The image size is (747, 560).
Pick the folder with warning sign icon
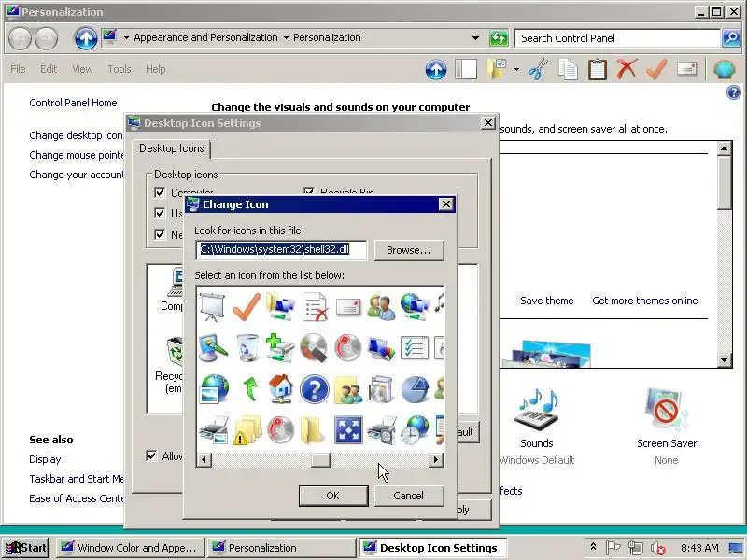tap(247, 430)
